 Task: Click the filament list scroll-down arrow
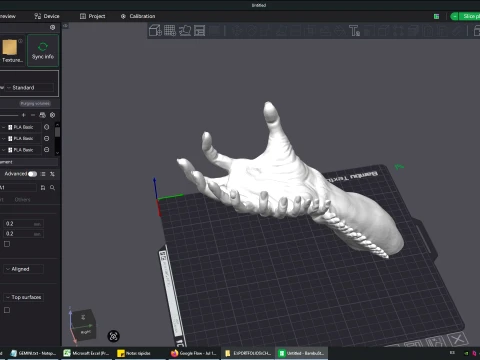click(57, 153)
